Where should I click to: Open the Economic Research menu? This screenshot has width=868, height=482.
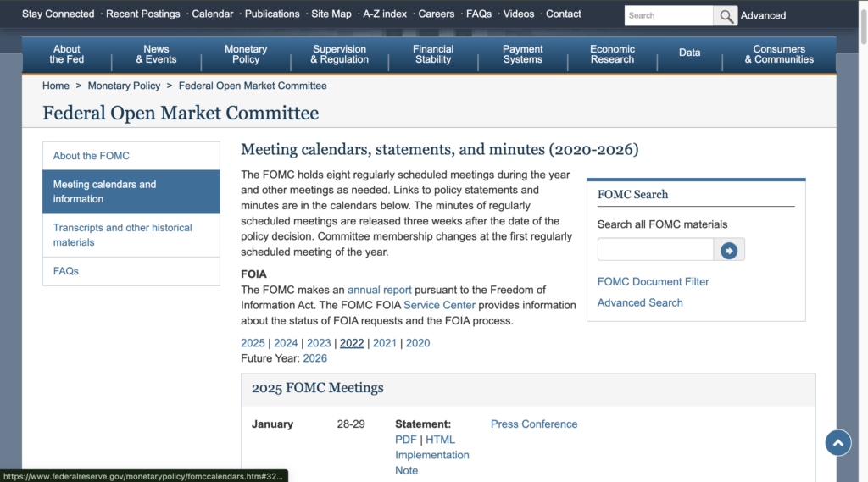(x=612, y=54)
